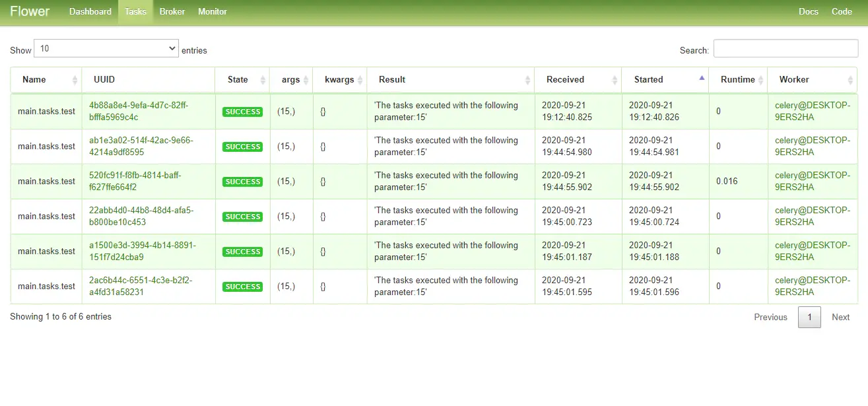This screenshot has width=868, height=406.
Task: Click the Search input field
Action: (785, 48)
